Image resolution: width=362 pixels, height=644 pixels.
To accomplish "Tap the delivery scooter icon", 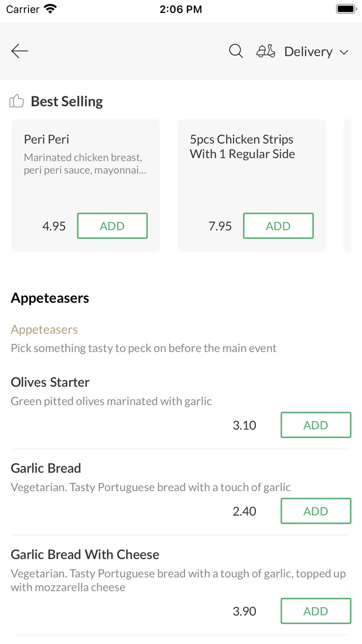I will click(266, 51).
